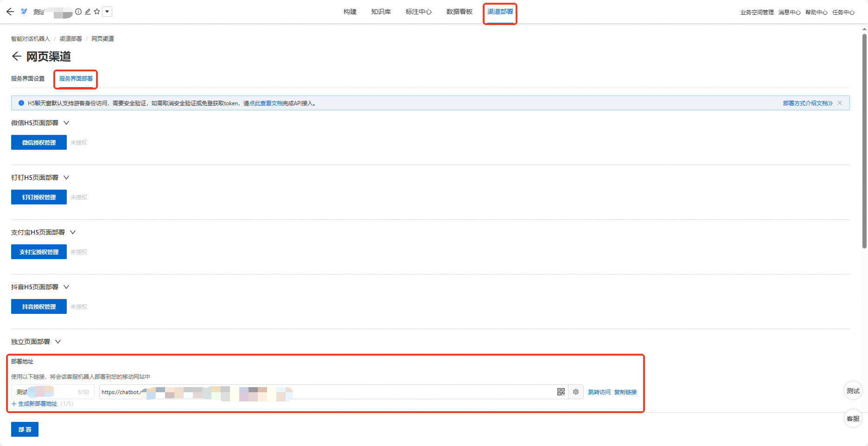868x446 pixels.
Task: Go back with the arrow beside 网页渠道
Action: [17, 57]
